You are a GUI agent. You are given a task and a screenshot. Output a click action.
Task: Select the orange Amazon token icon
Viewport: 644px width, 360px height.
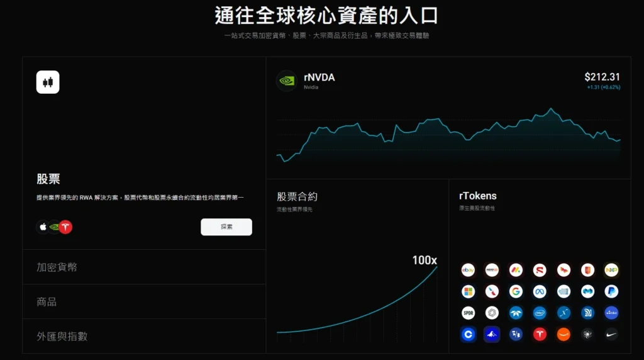point(563,334)
